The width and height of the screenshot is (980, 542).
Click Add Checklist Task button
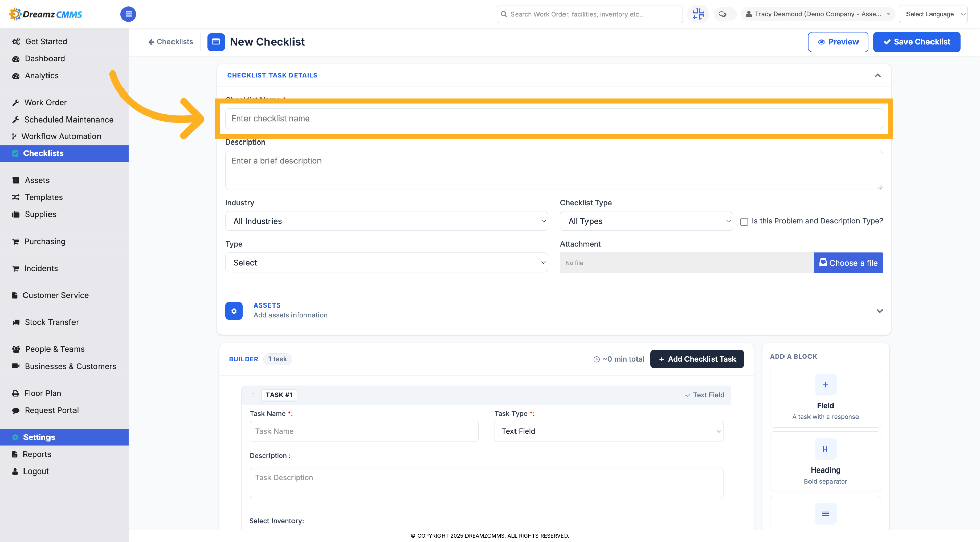(x=697, y=359)
